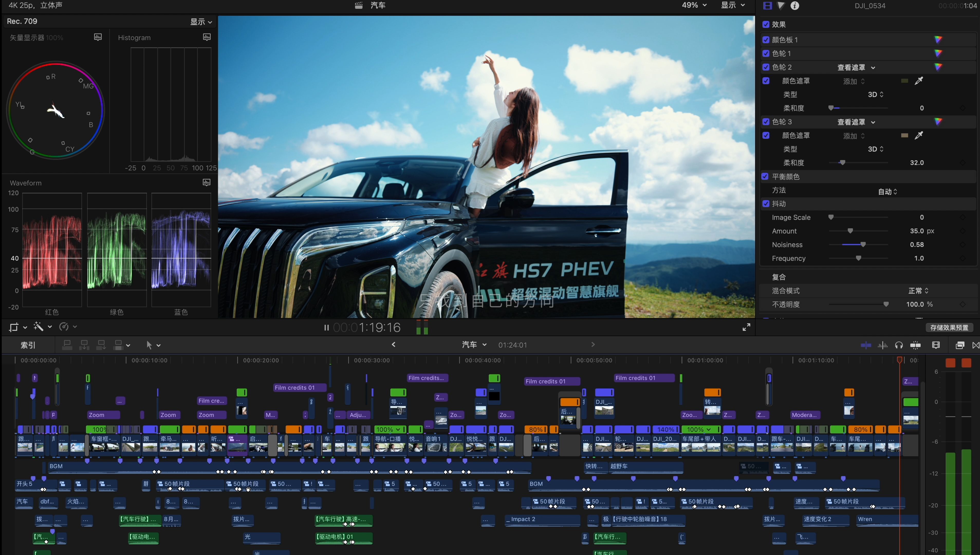Connect clip to primary storyline

click(x=67, y=345)
